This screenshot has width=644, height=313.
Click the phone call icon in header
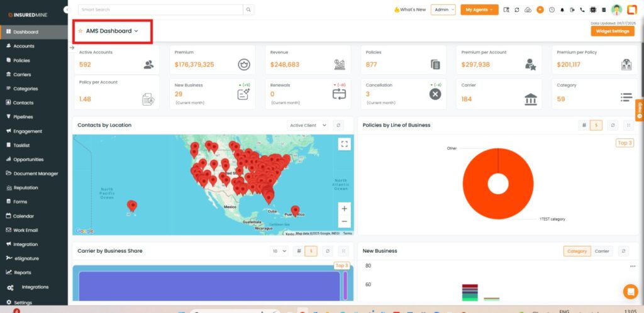(582, 10)
